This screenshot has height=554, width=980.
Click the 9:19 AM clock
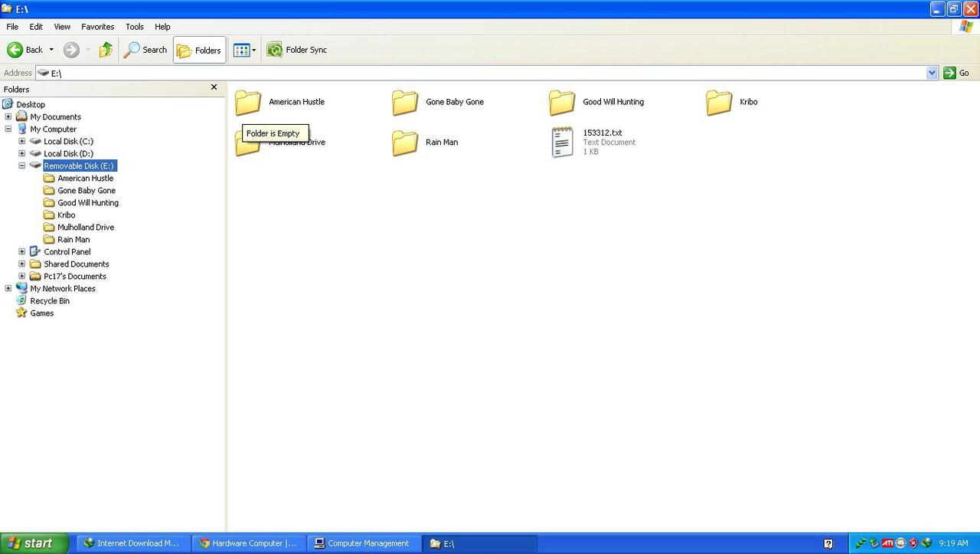tap(954, 543)
